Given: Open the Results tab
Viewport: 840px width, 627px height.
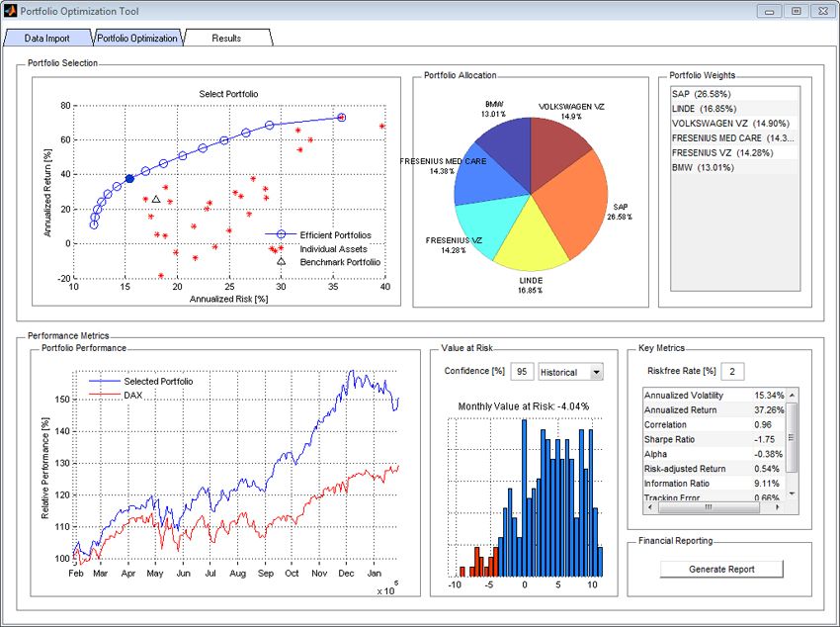Looking at the screenshot, I should [x=226, y=38].
